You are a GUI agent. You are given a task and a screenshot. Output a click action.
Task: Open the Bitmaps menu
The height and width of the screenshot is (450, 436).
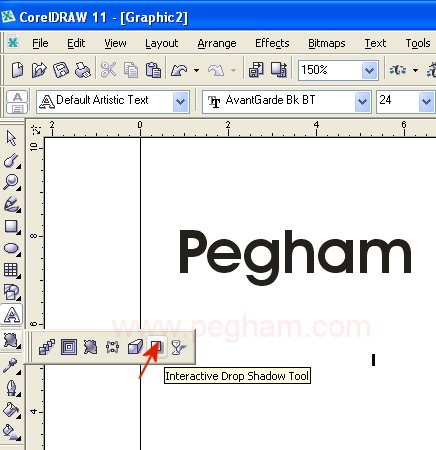[326, 43]
